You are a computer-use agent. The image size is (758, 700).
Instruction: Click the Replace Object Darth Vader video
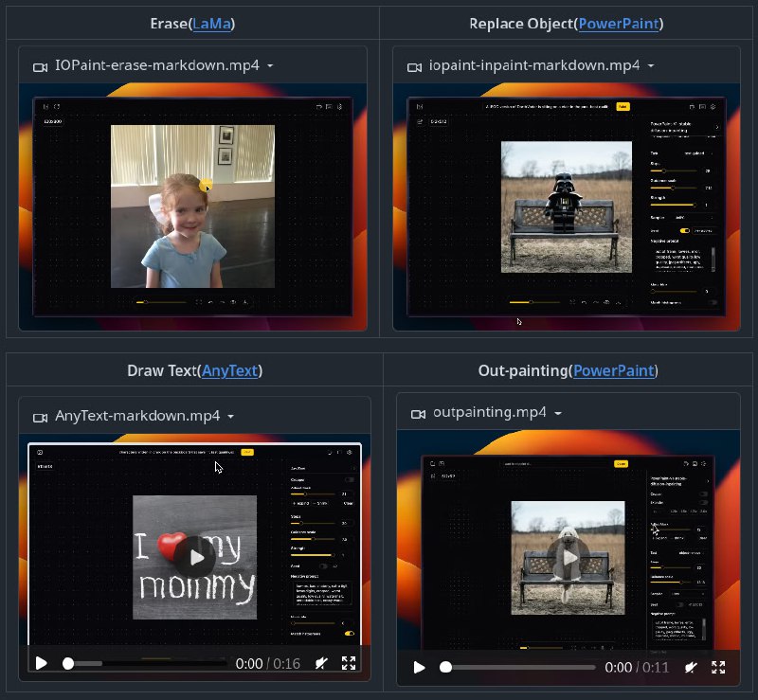click(x=567, y=206)
